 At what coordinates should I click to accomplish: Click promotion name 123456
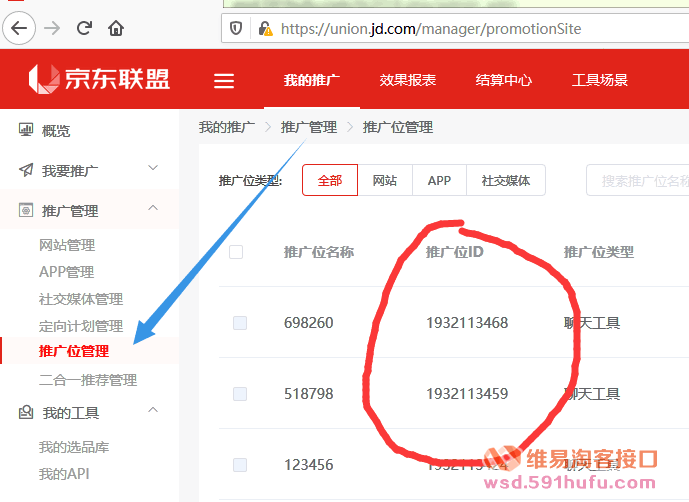[308, 465]
